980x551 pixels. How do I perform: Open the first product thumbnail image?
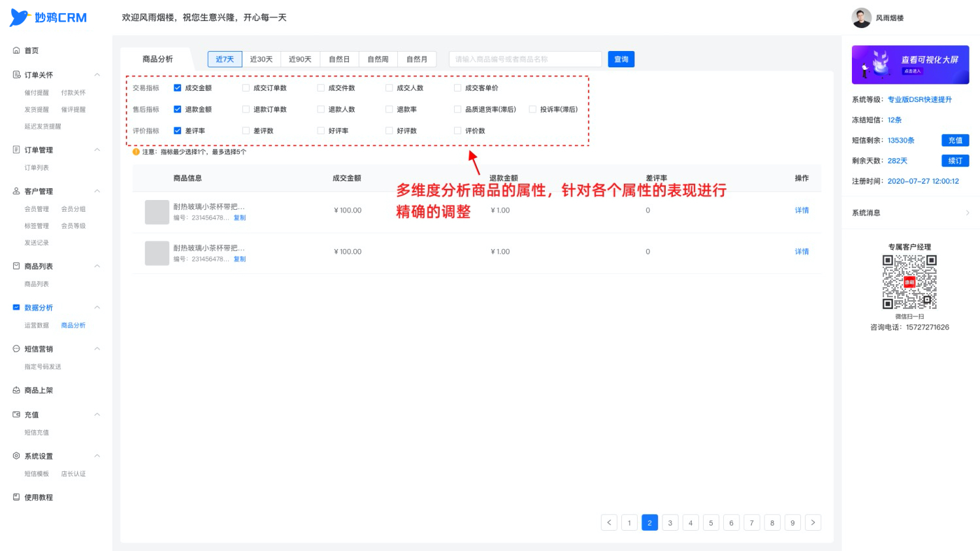click(157, 212)
